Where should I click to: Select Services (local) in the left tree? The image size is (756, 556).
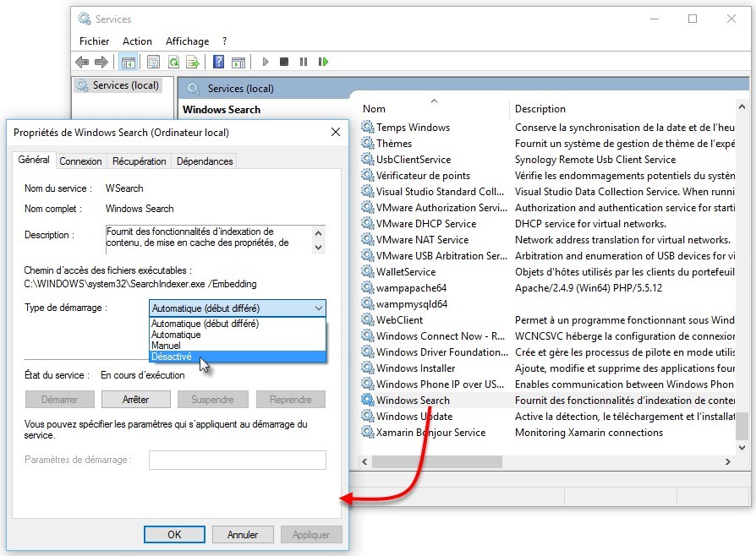click(125, 85)
